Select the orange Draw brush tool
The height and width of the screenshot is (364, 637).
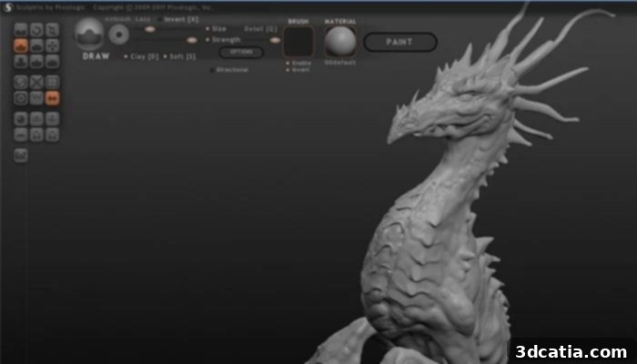(x=21, y=45)
